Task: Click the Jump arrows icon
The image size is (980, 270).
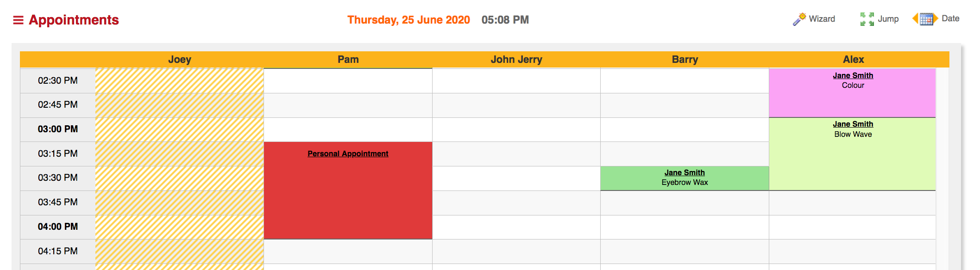Action: pos(867,19)
